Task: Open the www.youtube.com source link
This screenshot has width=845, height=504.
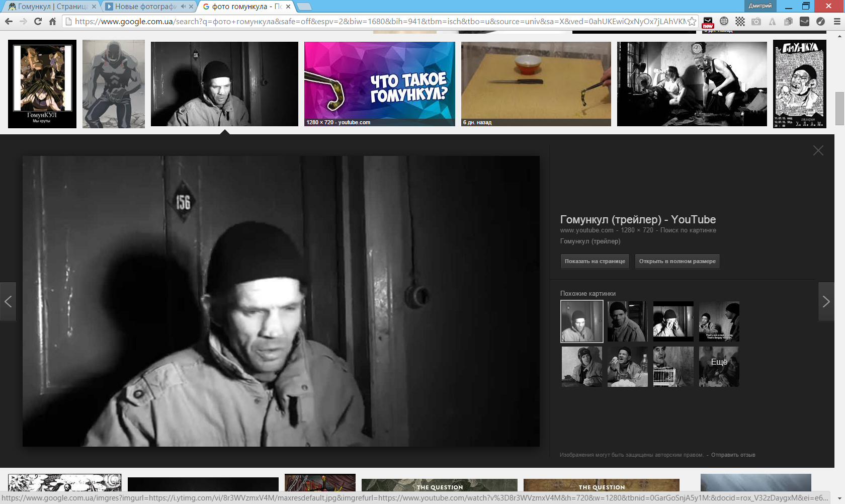Action: (x=587, y=230)
